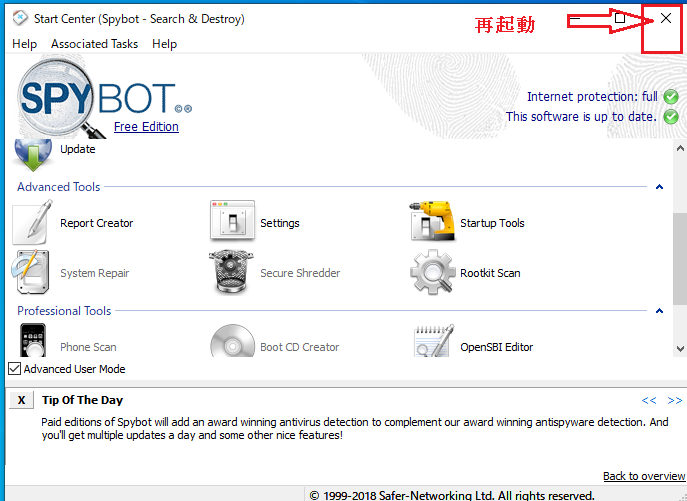This screenshot has height=501, width=687.
Task: Toggle the Advanced User Mode checkbox
Action: pyautogui.click(x=14, y=369)
